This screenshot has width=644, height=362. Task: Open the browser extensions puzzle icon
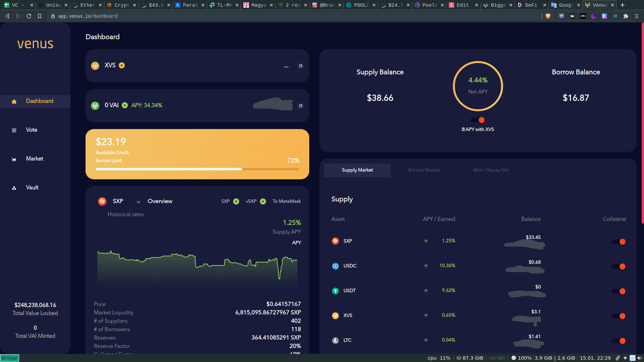626,16
